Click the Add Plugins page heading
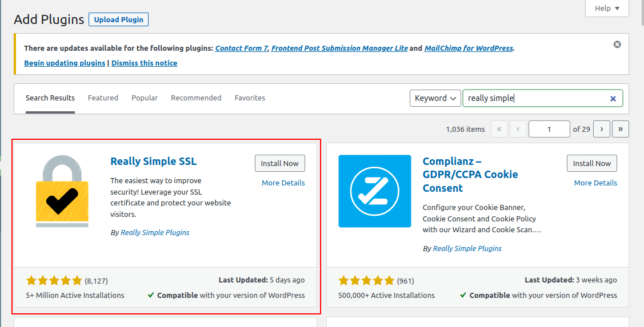This screenshot has height=327, width=644. click(x=49, y=19)
